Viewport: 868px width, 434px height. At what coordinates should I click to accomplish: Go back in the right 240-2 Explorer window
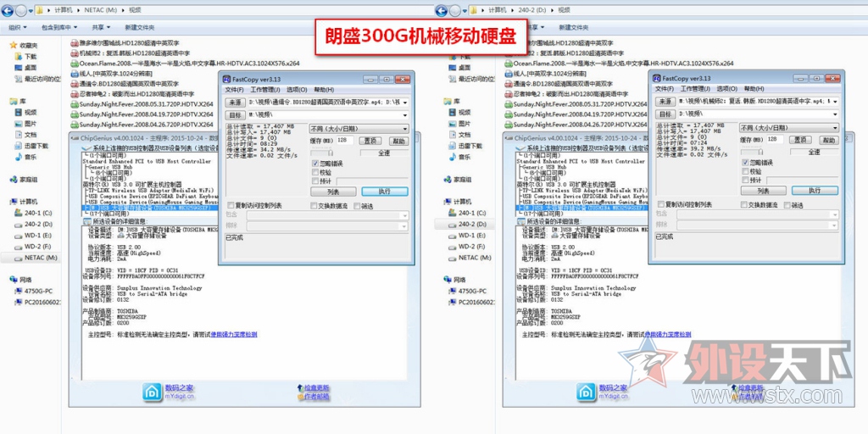tap(441, 10)
